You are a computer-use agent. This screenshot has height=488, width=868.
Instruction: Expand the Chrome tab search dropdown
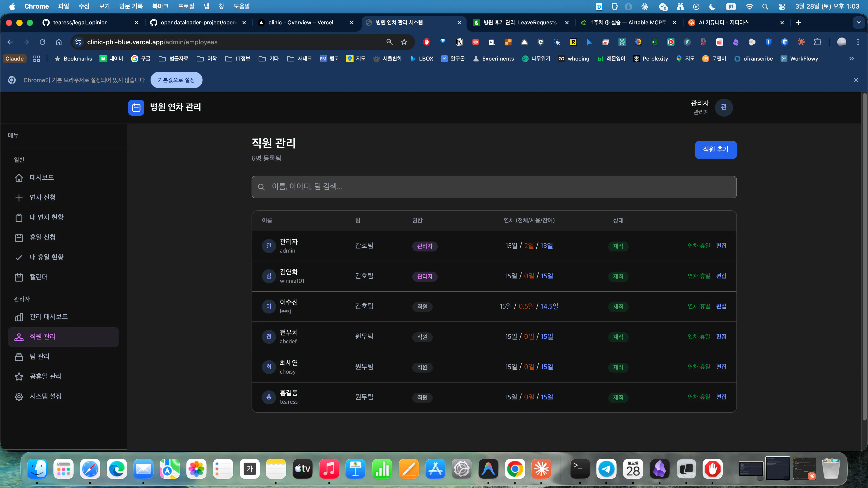click(859, 23)
